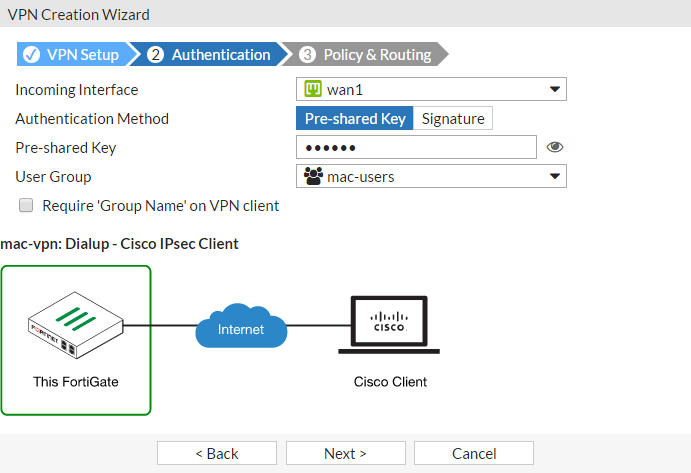Click the 'This FortiGate' label

coord(76,382)
